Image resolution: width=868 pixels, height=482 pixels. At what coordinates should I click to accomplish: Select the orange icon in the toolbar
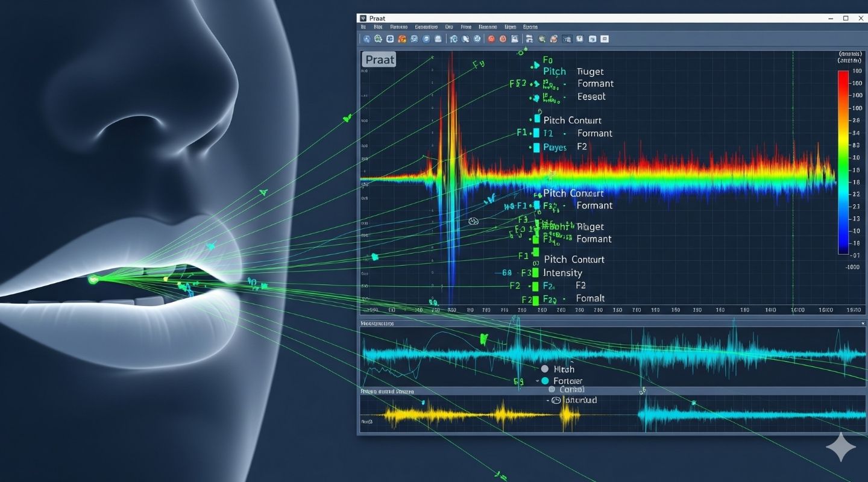(402, 39)
